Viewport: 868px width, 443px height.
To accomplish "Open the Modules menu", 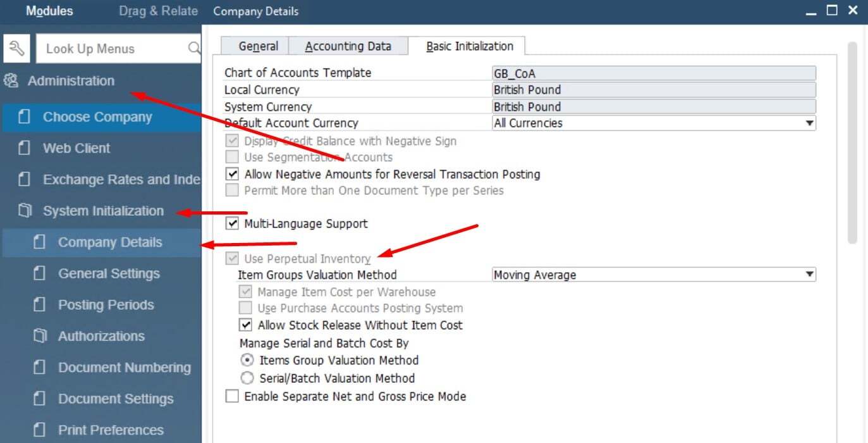I will point(49,11).
